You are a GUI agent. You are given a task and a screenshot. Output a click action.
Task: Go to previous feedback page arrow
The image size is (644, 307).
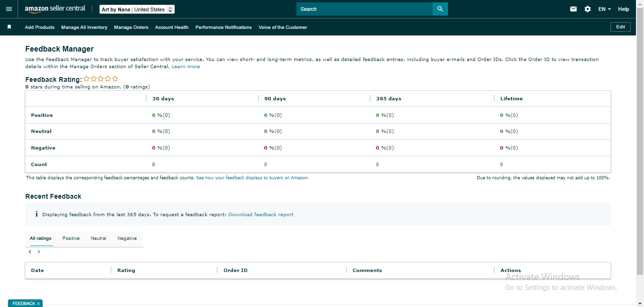pos(30,252)
